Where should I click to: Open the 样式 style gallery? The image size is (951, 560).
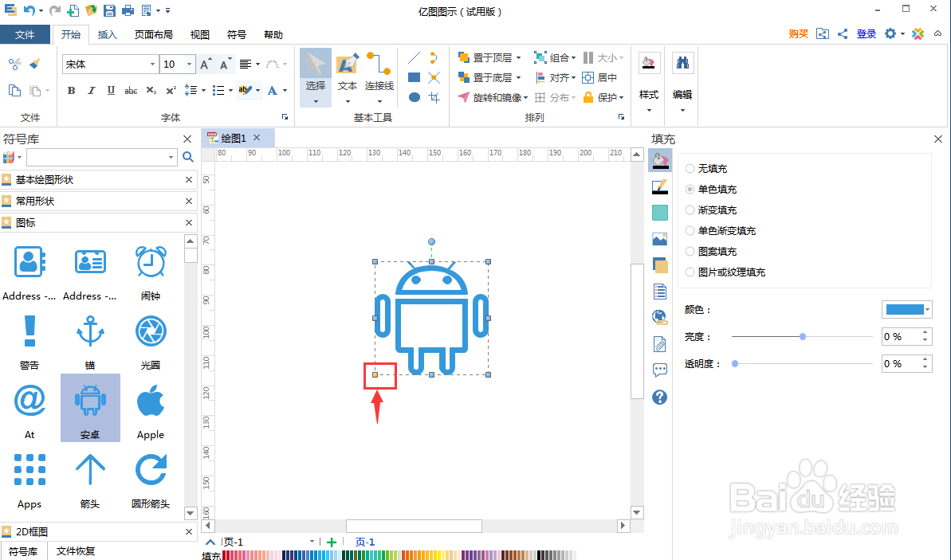[x=649, y=82]
